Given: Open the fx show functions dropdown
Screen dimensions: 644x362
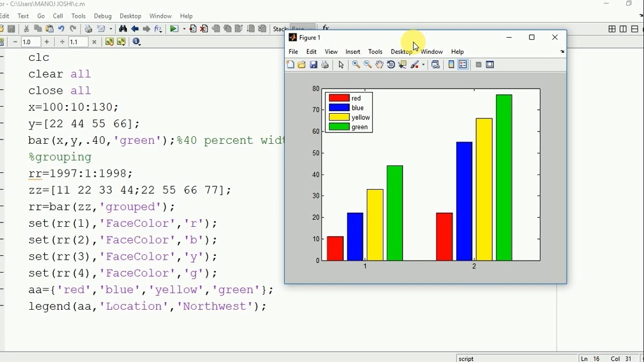Looking at the screenshot, I should click(x=158, y=29).
